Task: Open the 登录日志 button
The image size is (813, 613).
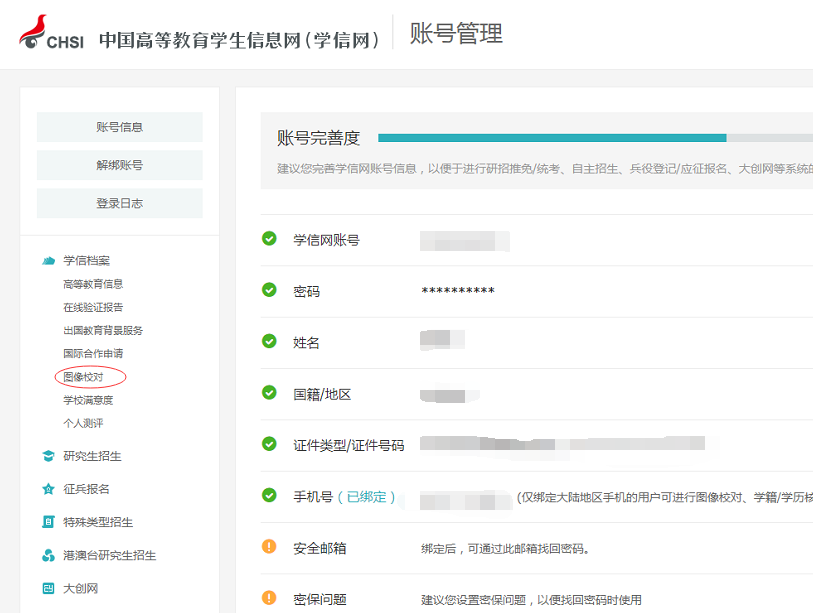Action: pos(120,203)
